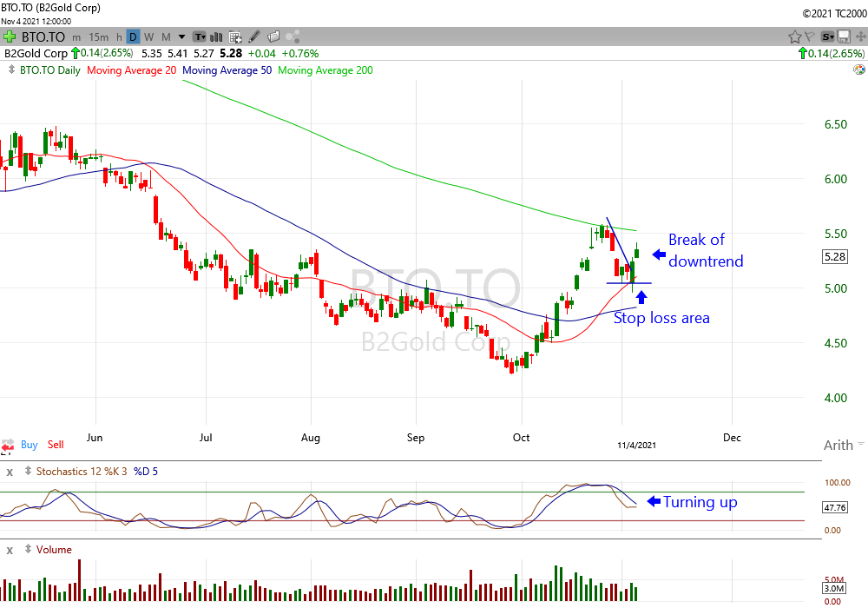Click the 47.76 stochastics value tag
This screenshot has height=608, width=868.
[835, 508]
